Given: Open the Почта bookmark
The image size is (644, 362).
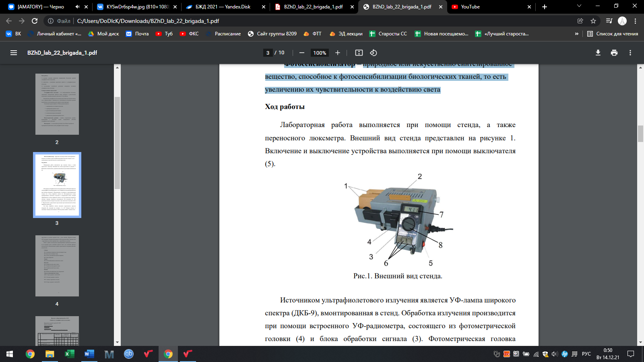Looking at the screenshot, I should [x=137, y=34].
